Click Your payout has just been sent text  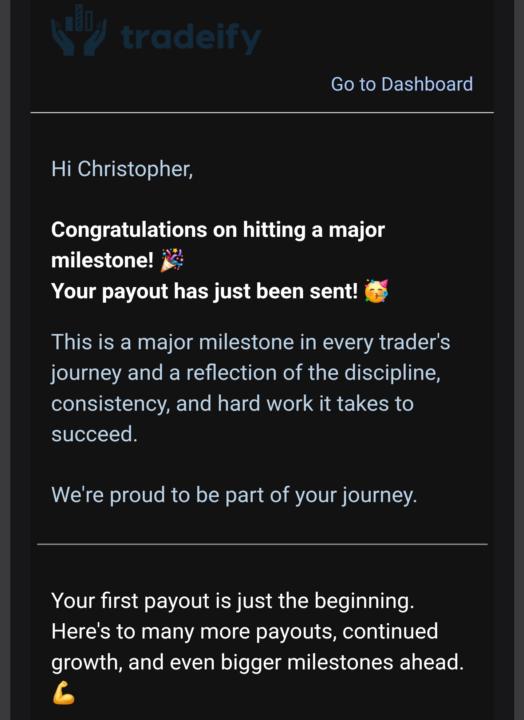204,291
